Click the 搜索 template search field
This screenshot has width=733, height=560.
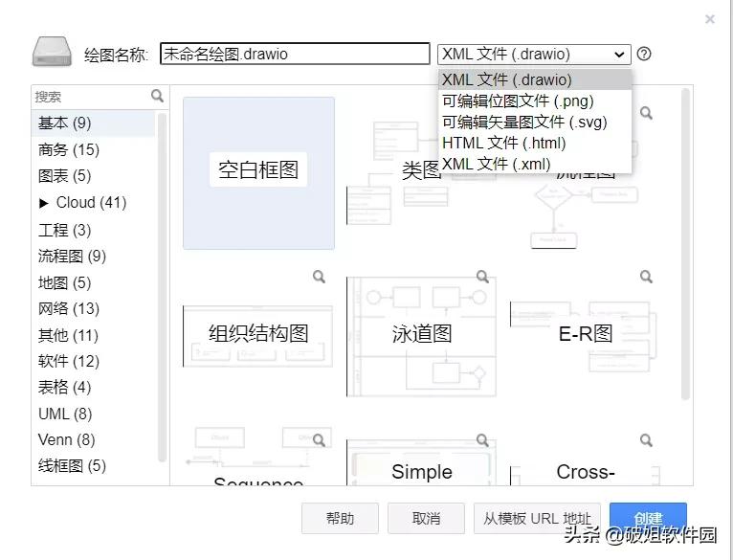91,97
